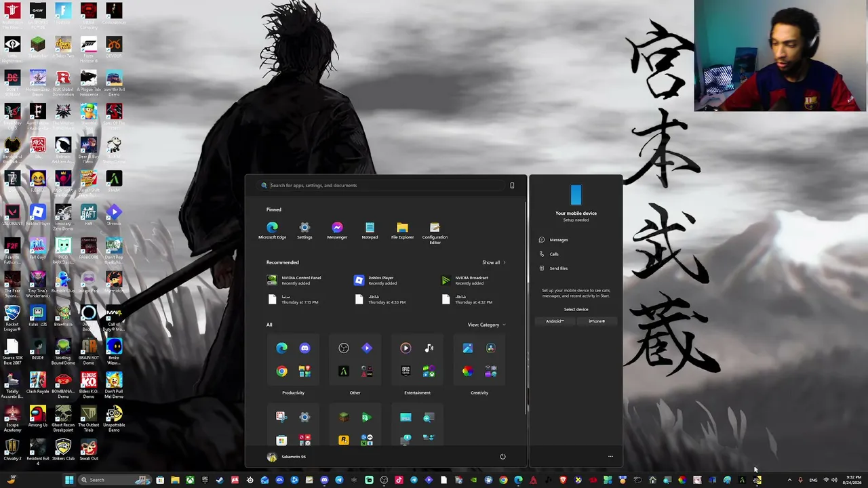Click the taskbar Search box
This screenshot has height=488, width=868.
tap(113, 480)
